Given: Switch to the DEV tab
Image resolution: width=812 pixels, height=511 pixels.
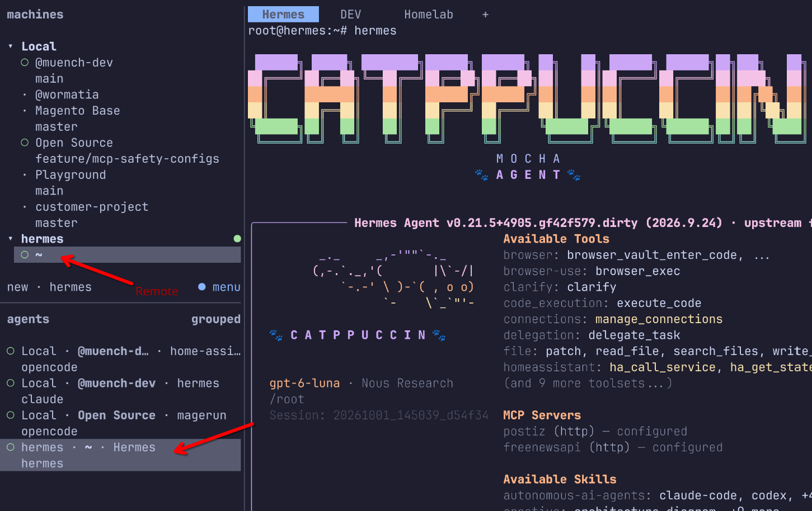Looking at the screenshot, I should coord(351,15).
